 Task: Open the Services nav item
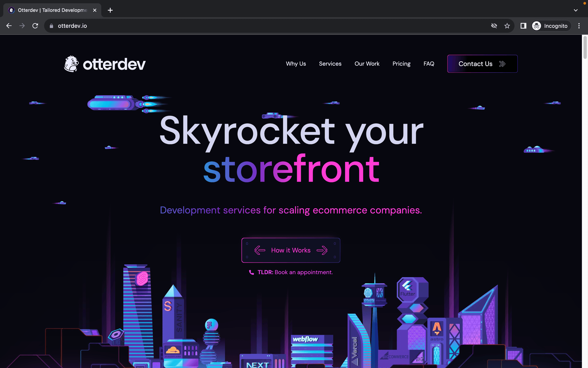[x=330, y=64]
